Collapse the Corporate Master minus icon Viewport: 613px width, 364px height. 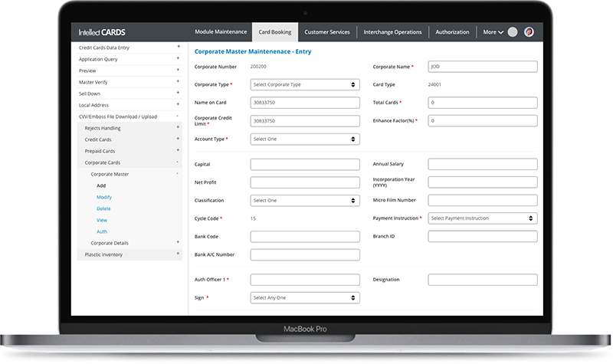[x=178, y=173]
